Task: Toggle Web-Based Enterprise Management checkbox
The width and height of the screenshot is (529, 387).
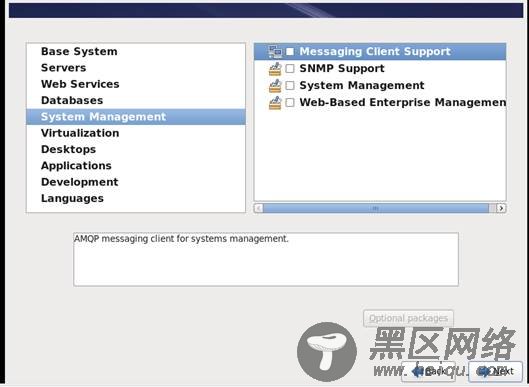Action: (290, 103)
